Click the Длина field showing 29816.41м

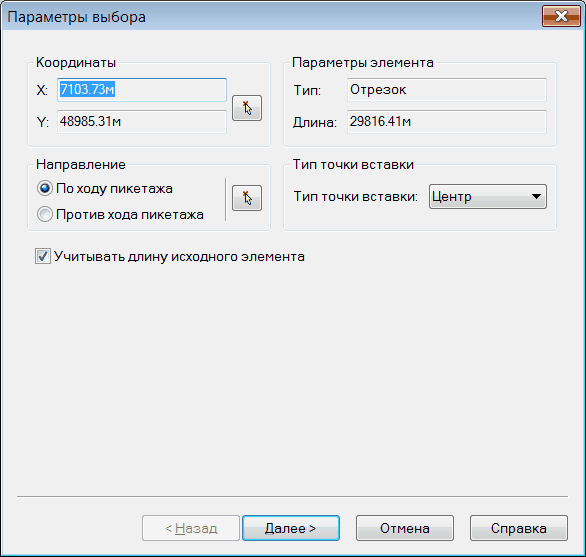[447, 121]
